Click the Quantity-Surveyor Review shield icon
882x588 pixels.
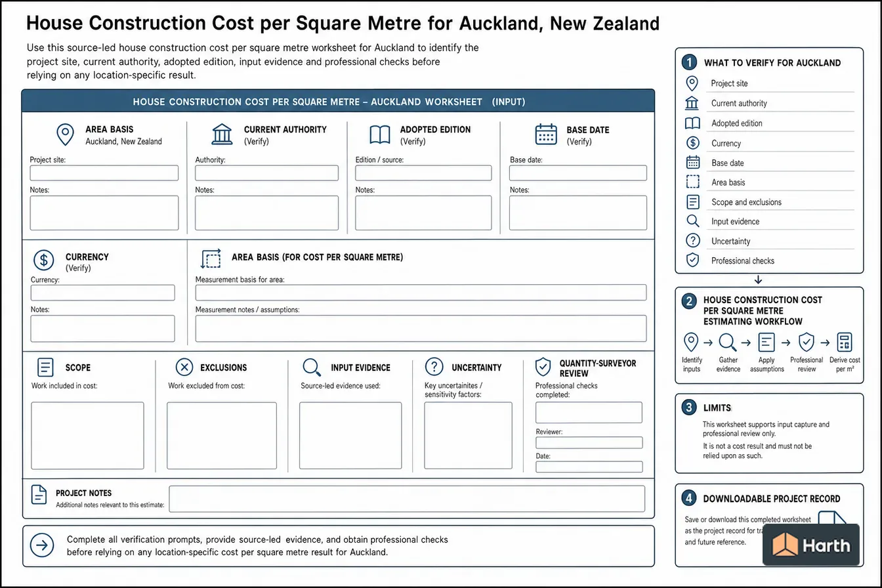click(x=543, y=367)
